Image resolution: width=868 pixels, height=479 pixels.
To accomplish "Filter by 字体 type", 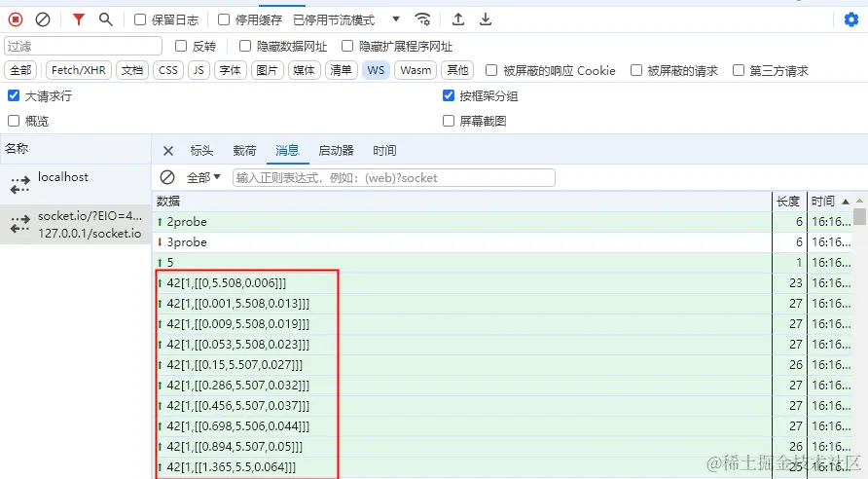I will pos(231,70).
